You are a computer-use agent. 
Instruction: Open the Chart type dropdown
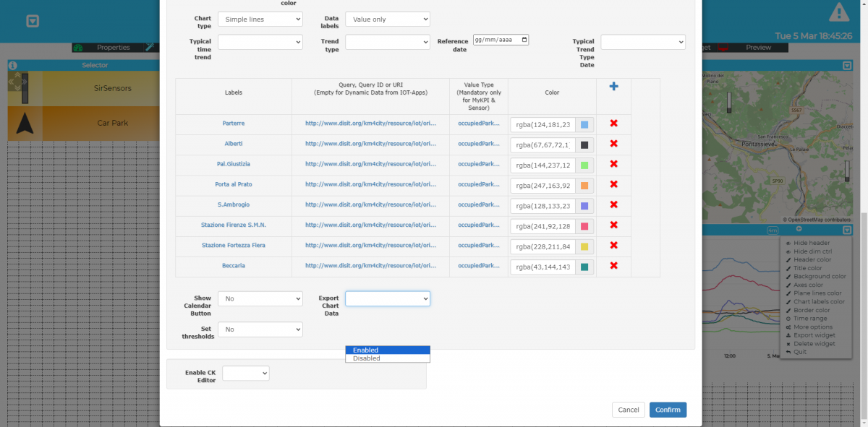(260, 20)
